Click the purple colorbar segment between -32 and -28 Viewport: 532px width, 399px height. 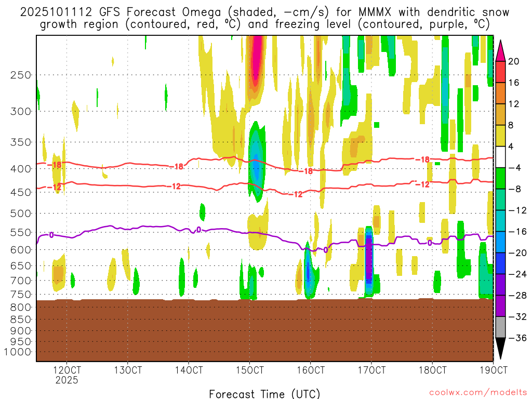point(500,306)
